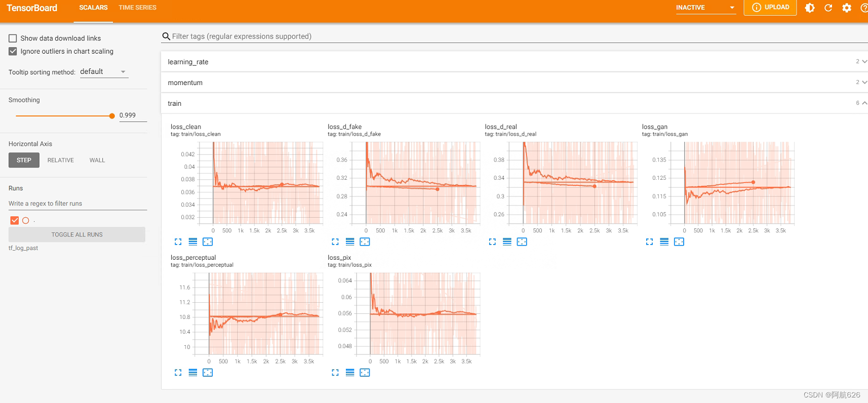Uncheck the orange run visibility checkbox
The height and width of the screenshot is (403, 868).
click(x=14, y=220)
